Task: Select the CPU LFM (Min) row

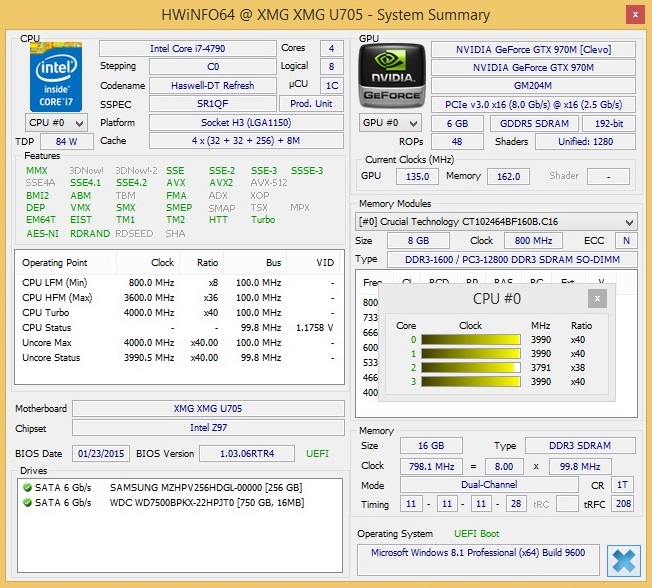Action: [x=178, y=283]
